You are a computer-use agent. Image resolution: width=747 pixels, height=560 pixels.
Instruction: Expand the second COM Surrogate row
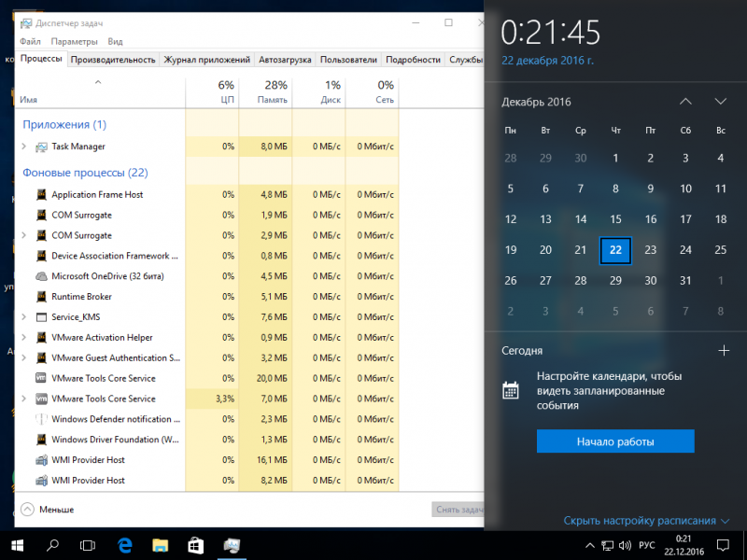pyautogui.click(x=24, y=235)
